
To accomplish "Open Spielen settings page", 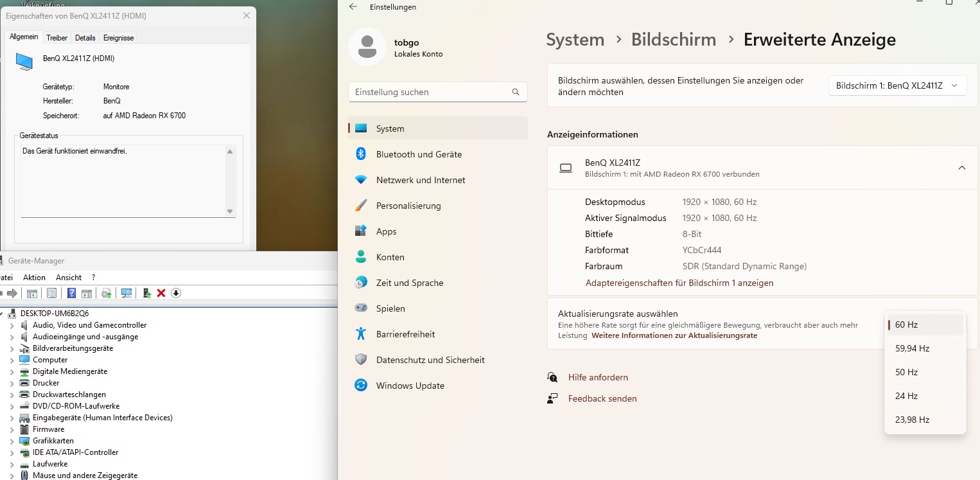I will click(x=438, y=308).
